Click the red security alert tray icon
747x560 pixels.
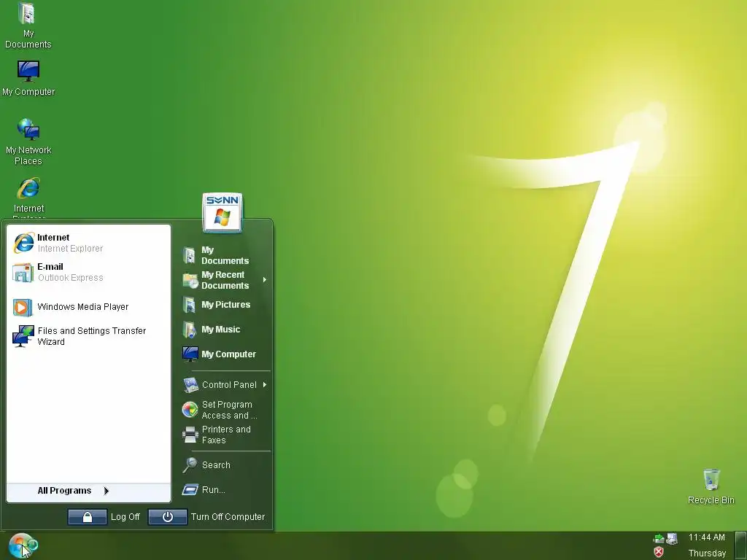pos(659,552)
